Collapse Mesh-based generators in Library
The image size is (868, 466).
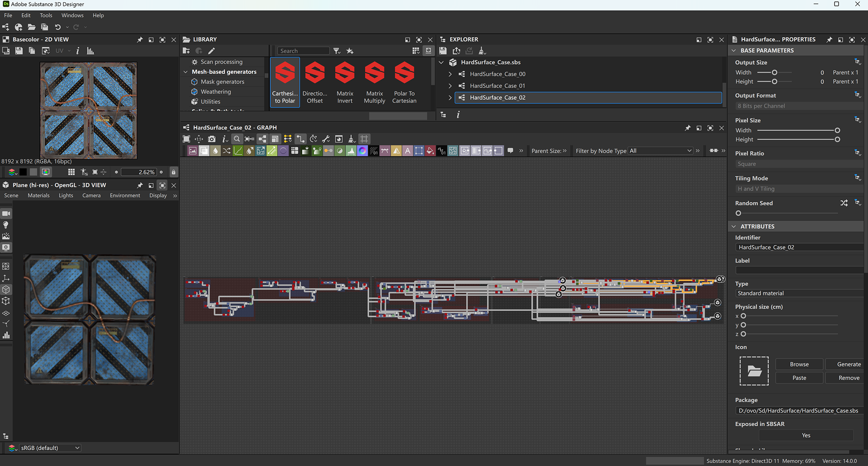[185, 72]
